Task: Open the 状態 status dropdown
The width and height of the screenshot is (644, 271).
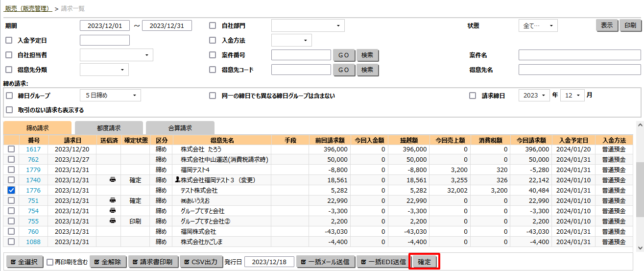Action: pos(538,25)
